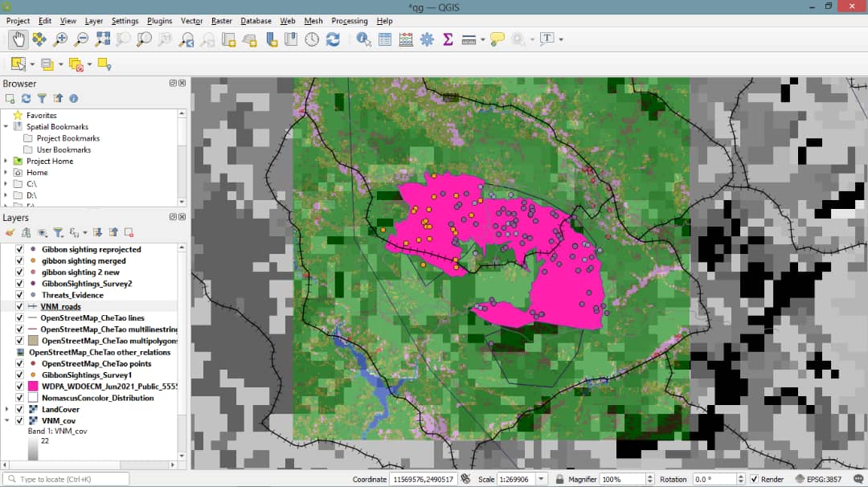Toggle visibility of LandCover layer
The height and width of the screenshot is (487, 868).
[19, 409]
